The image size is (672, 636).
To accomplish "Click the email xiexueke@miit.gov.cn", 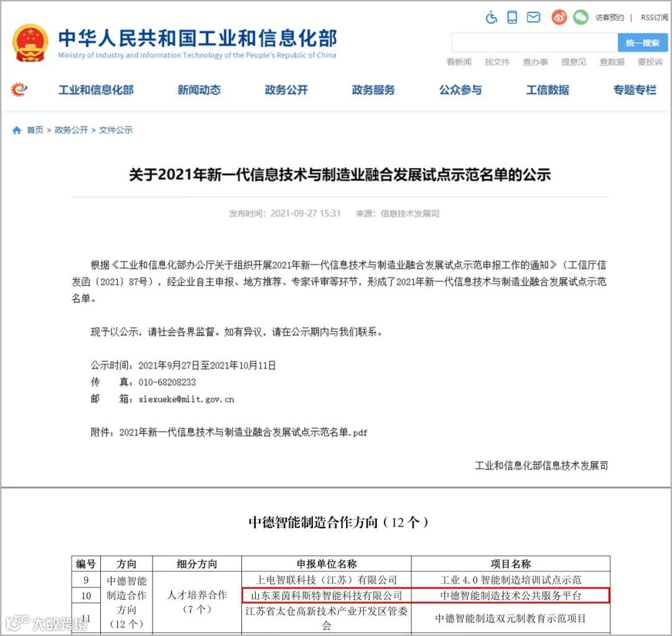I will 187,400.
